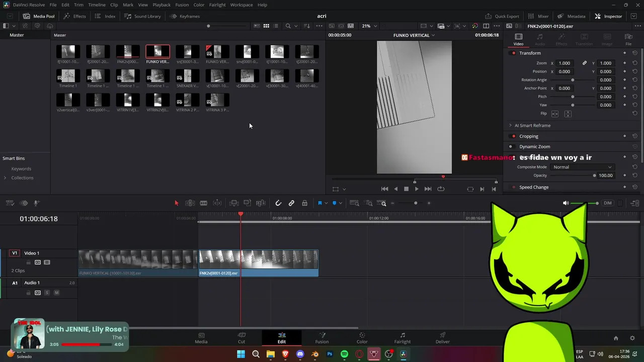
Task: Open the Composite Mode Normal dropdown
Action: (x=582, y=167)
